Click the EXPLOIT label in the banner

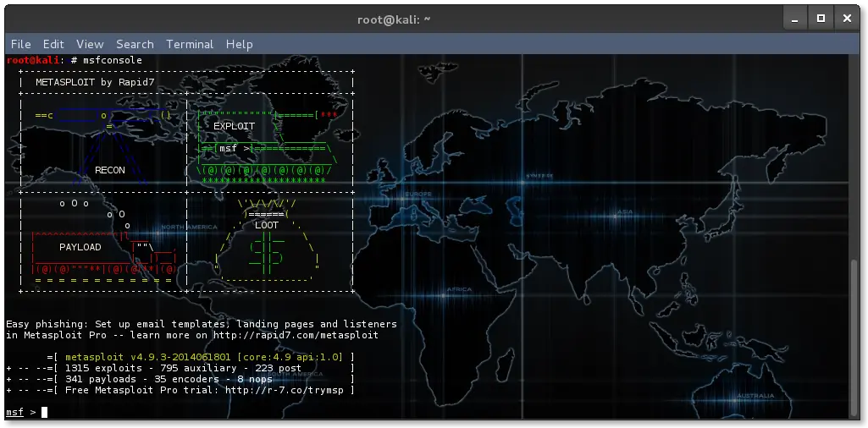[235, 126]
